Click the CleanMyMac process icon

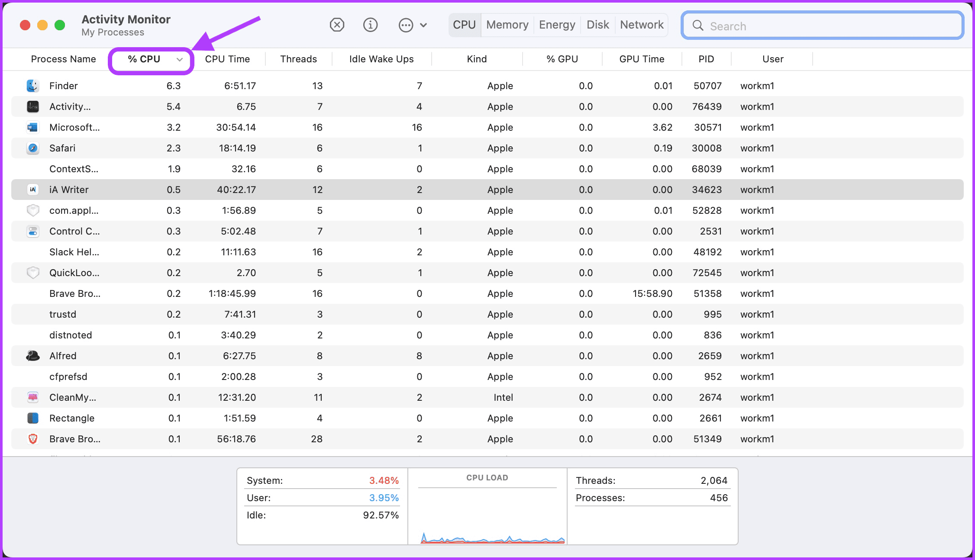(x=33, y=397)
